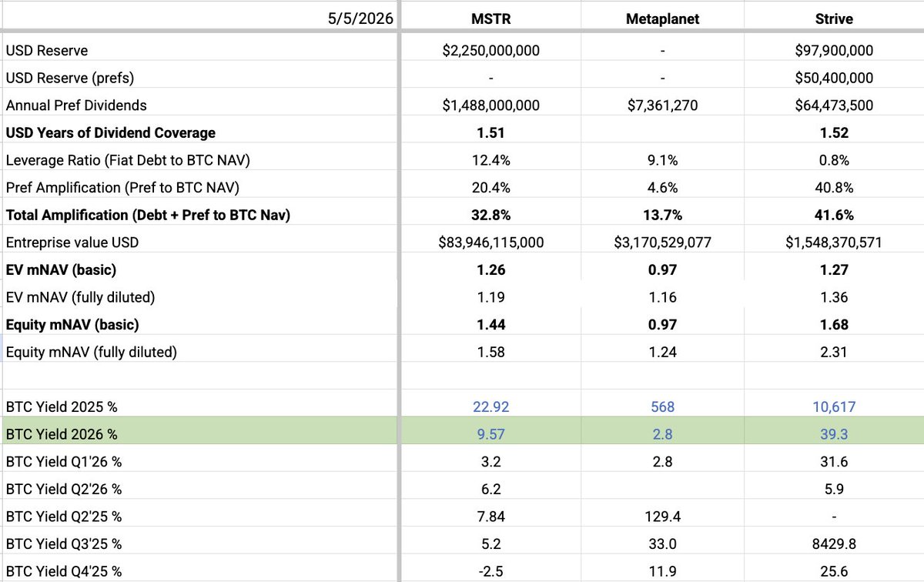The width and height of the screenshot is (924, 582).
Task: Select Strive Q2'26 yield 5.9
Action: (x=834, y=489)
